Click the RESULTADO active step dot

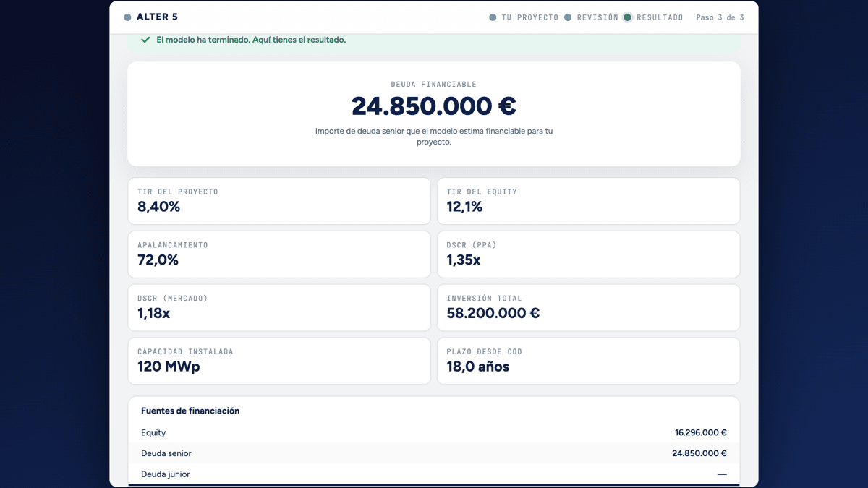628,17
